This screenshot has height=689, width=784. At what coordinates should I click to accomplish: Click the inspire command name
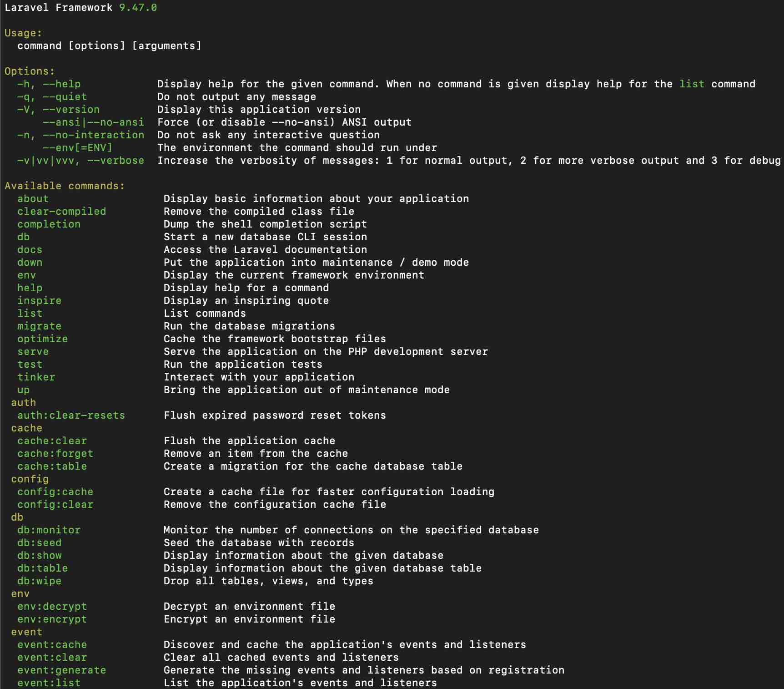(40, 300)
